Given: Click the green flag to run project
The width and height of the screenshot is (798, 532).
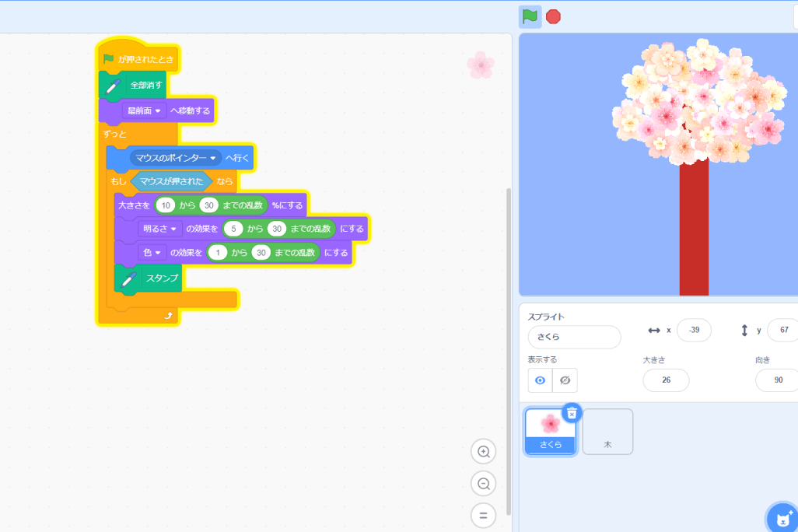Looking at the screenshot, I should tap(530, 16).
